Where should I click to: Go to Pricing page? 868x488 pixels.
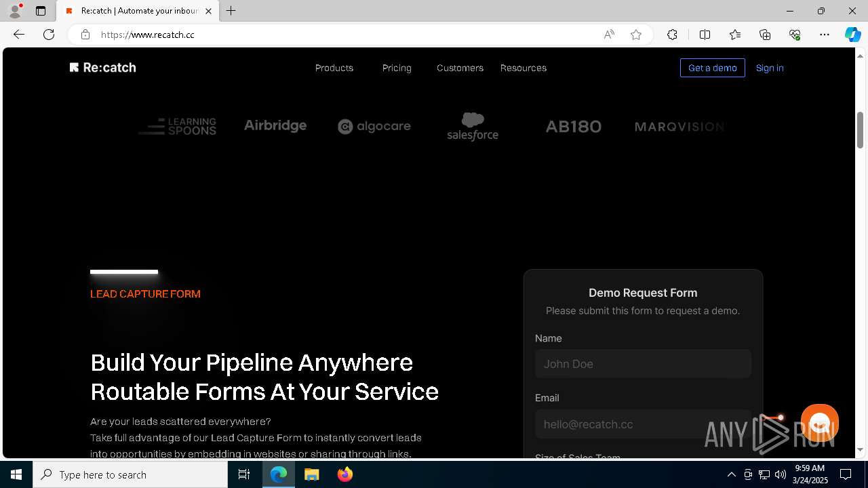click(397, 68)
